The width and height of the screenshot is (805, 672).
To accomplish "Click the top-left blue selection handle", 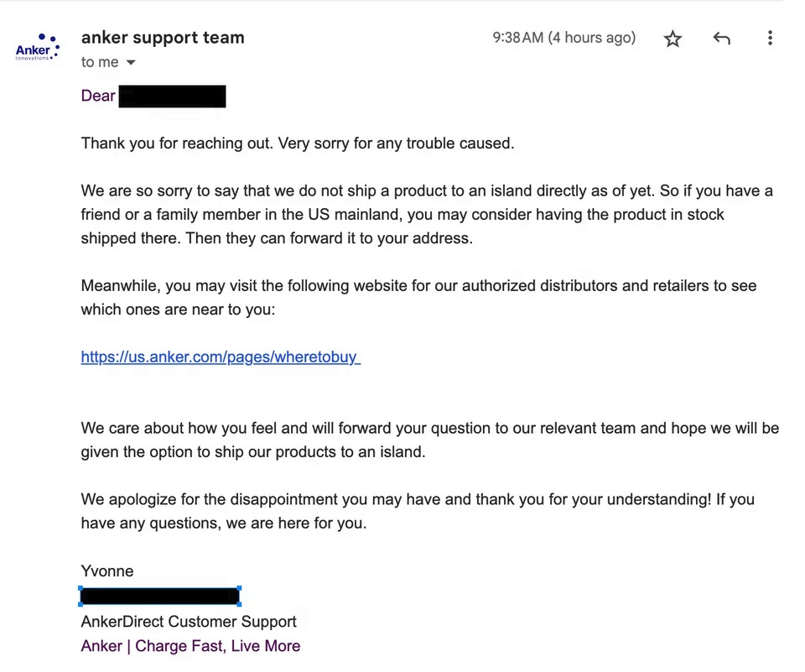I will point(80,589).
